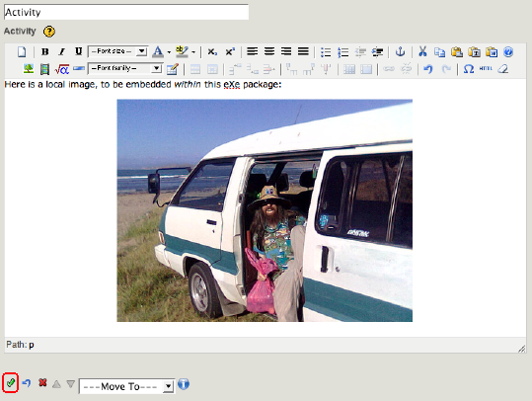532x401 pixels.
Task: Open the Move To dropdown
Action: [x=127, y=386]
